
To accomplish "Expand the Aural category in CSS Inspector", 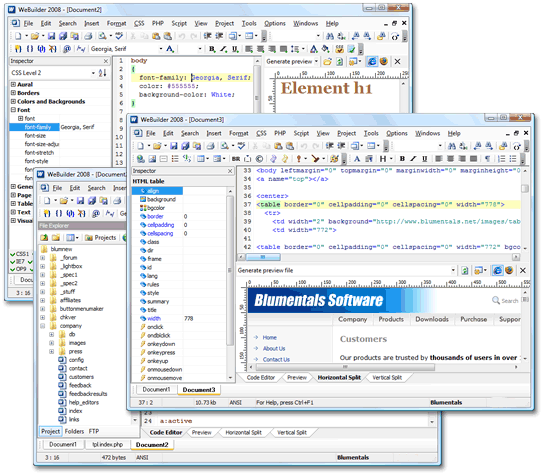I will click(13, 84).
